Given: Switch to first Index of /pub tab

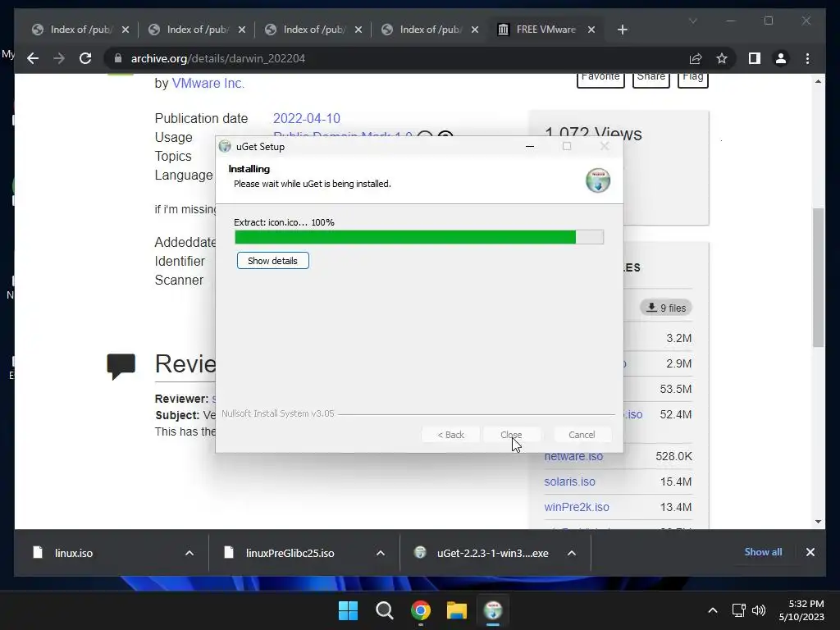Looking at the screenshot, I should pyautogui.click(x=80, y=30).
